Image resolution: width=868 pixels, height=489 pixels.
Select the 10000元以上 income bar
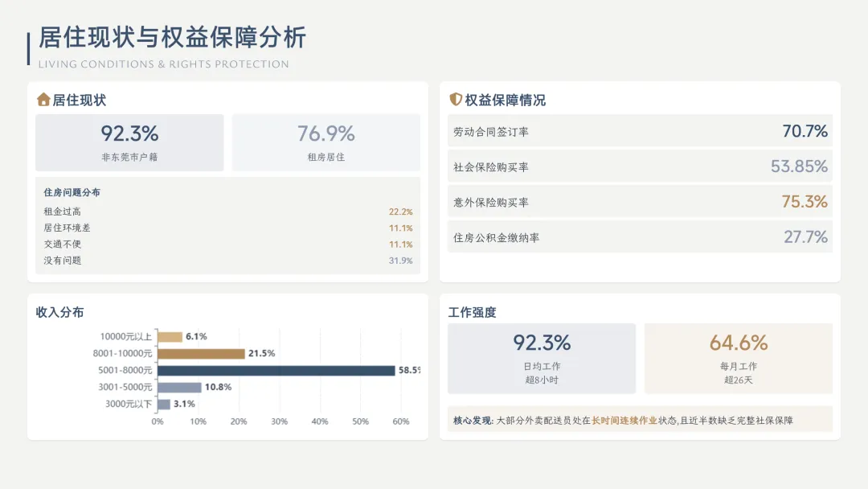pyautogui.click(x=170, y=336)
